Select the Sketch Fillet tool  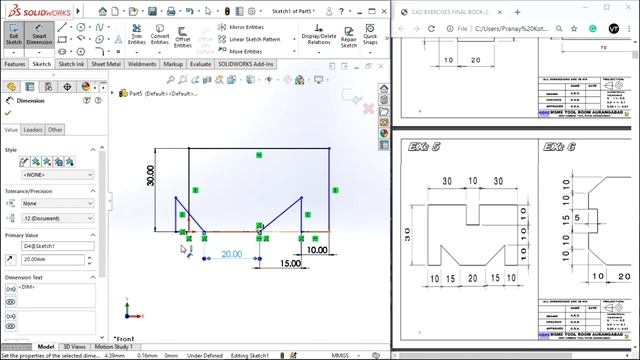99,51
